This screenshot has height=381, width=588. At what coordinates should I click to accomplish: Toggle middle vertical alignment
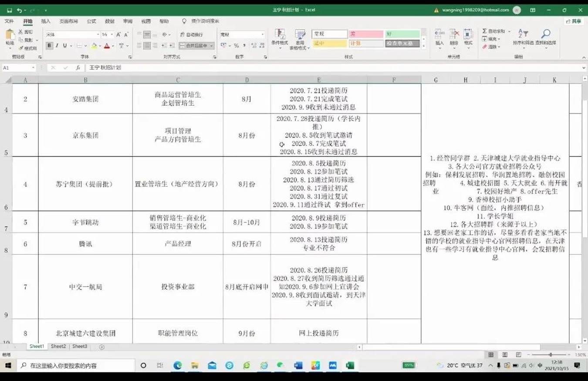(x=147, y=34)
